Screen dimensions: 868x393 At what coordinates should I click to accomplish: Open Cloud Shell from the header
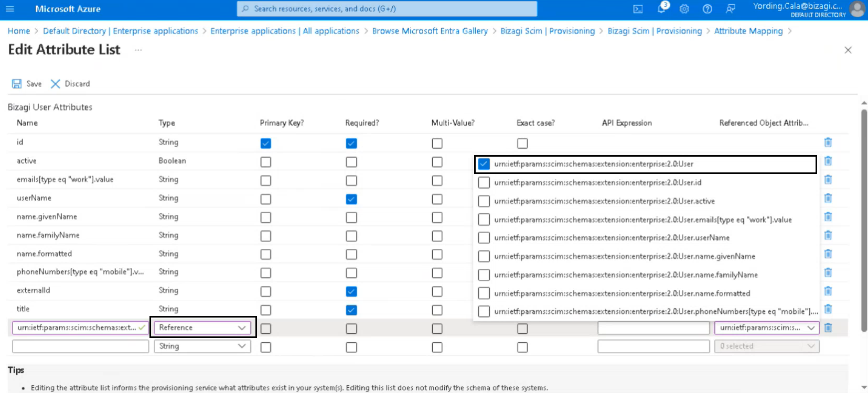tap(638, 9)
